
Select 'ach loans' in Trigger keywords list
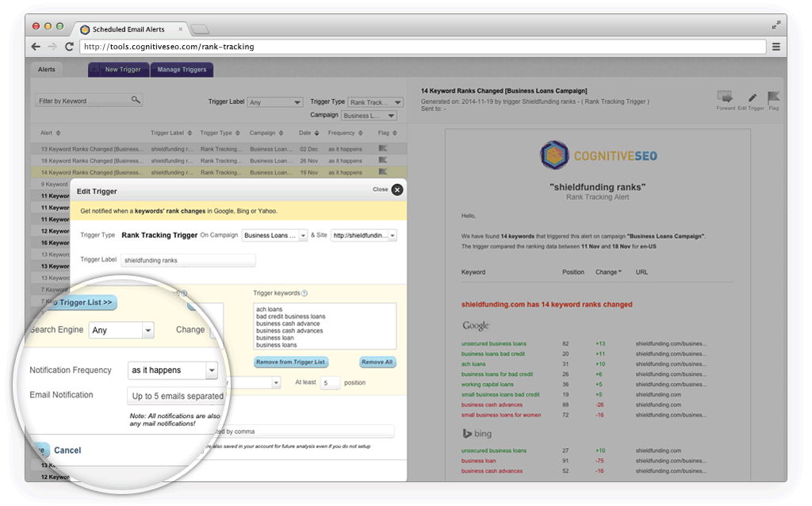tap(270, 309)
